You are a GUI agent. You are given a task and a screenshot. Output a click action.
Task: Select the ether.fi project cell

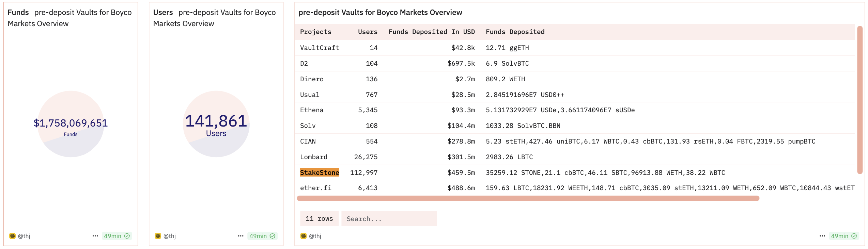[x=316, y=188]
